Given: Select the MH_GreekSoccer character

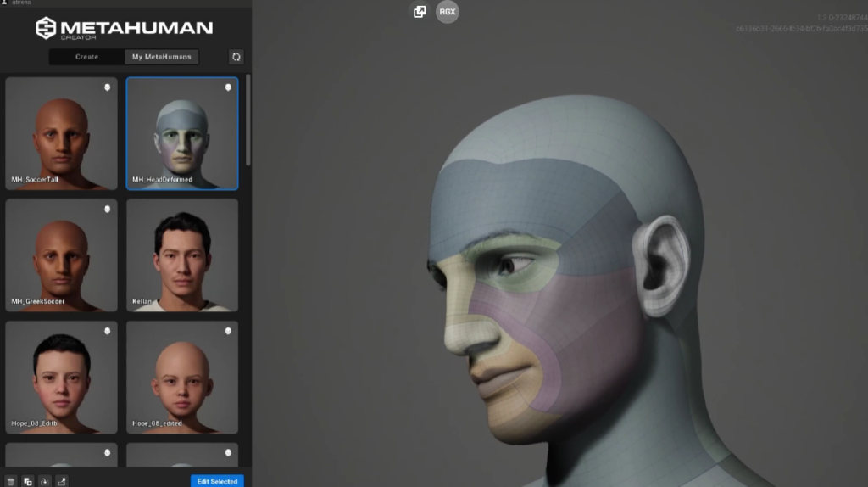Looking at the screenshot, I should 61,255.
